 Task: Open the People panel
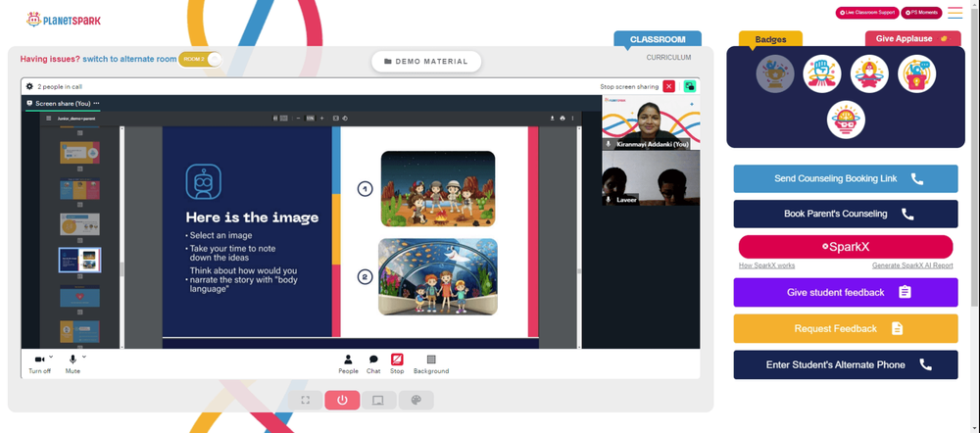tap(348, 363)
